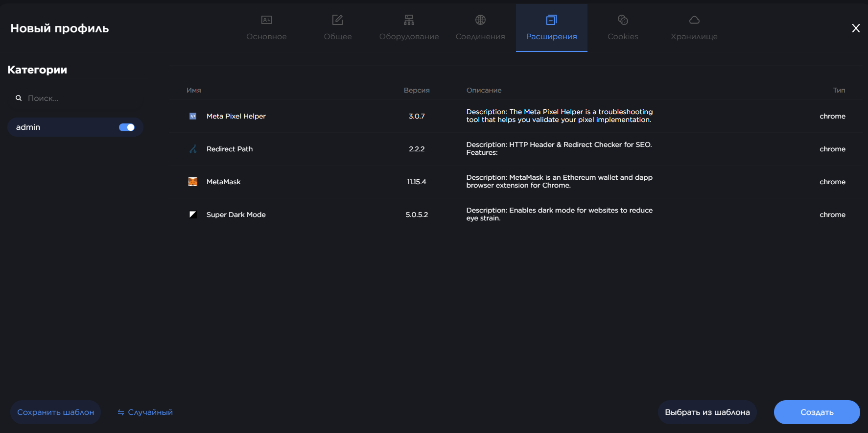This screenshot has width=868, height=433.
Task: Open the Cookies tab
Action: (x=623, y=27)
